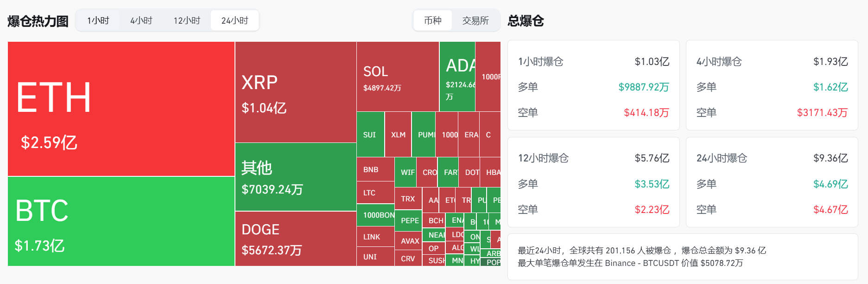868x284 pixels.
Task: Click the 24小时爆仓 summary card
Action: point(772,182)
